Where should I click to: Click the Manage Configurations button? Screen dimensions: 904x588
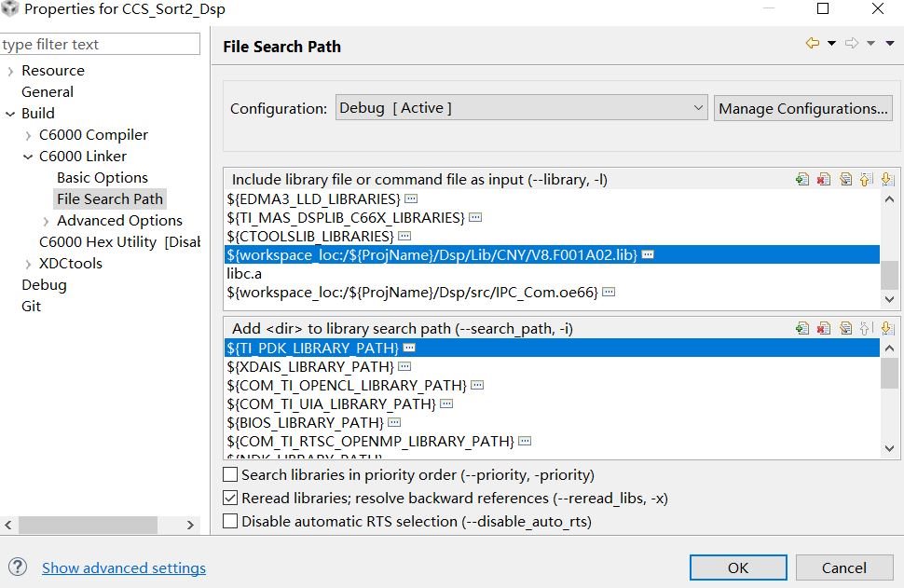802,108
